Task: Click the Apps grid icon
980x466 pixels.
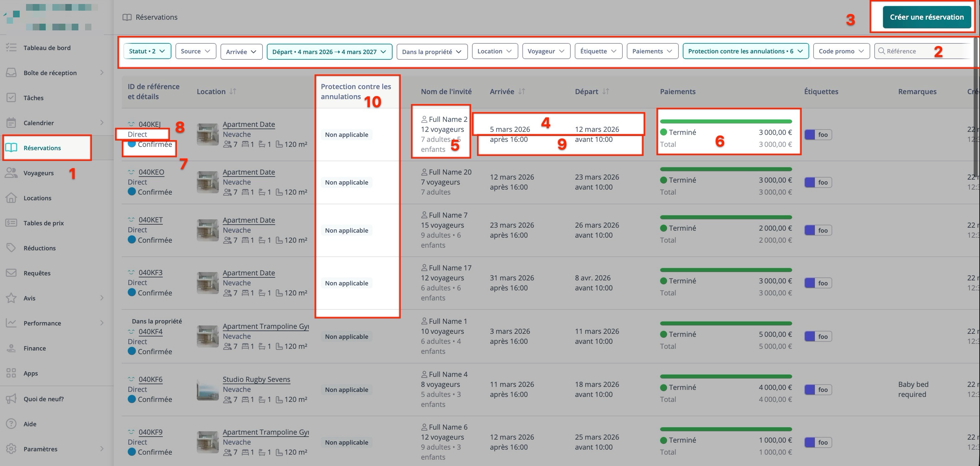Action: (x=11, y=373)
